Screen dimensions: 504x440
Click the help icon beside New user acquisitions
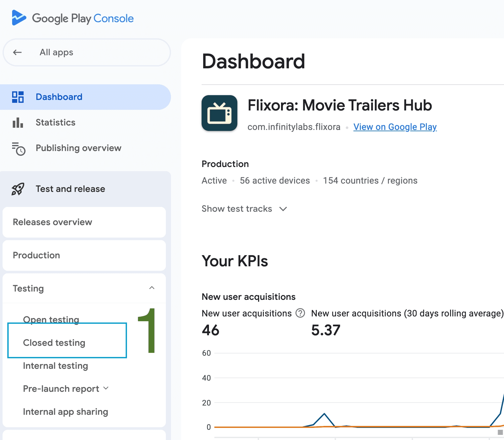point(300,313)
